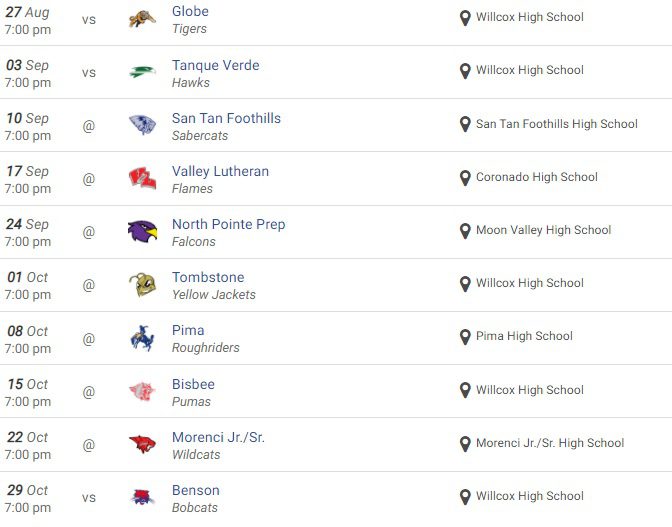Click the Tanque Verde Hawks logo
This screenshot has height=527, width=672.
(x=142, y=72)
